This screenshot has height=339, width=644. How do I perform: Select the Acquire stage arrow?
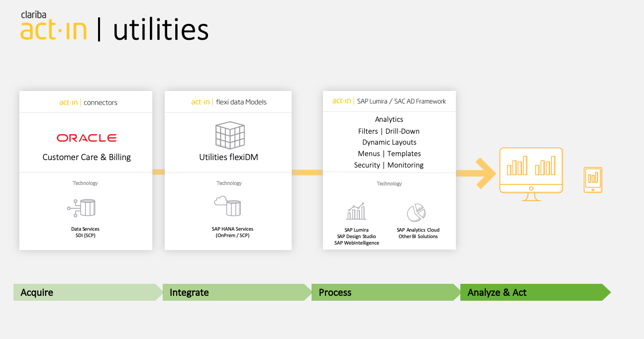tap(88, 292)
